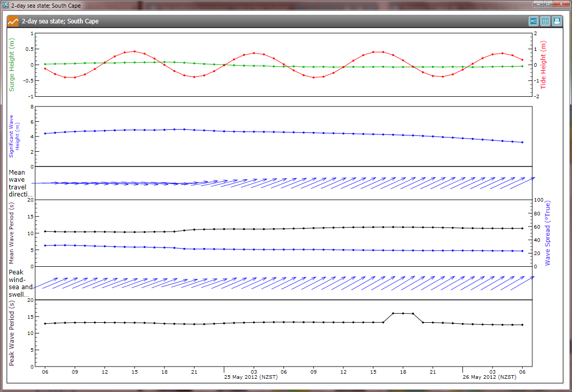Click the orange chart icon in panel header
The image size is (572, 392).
(x=13, y=21)
